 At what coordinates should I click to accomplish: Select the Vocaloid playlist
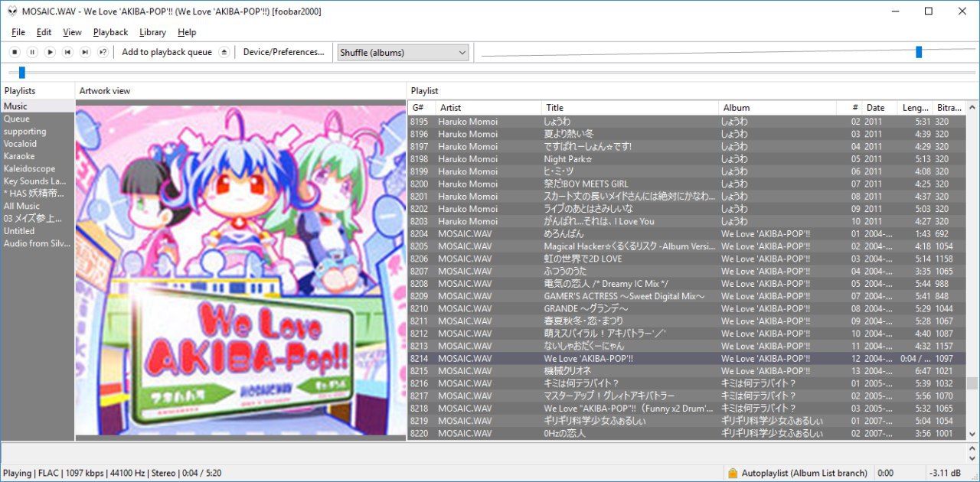pos(38,144)
